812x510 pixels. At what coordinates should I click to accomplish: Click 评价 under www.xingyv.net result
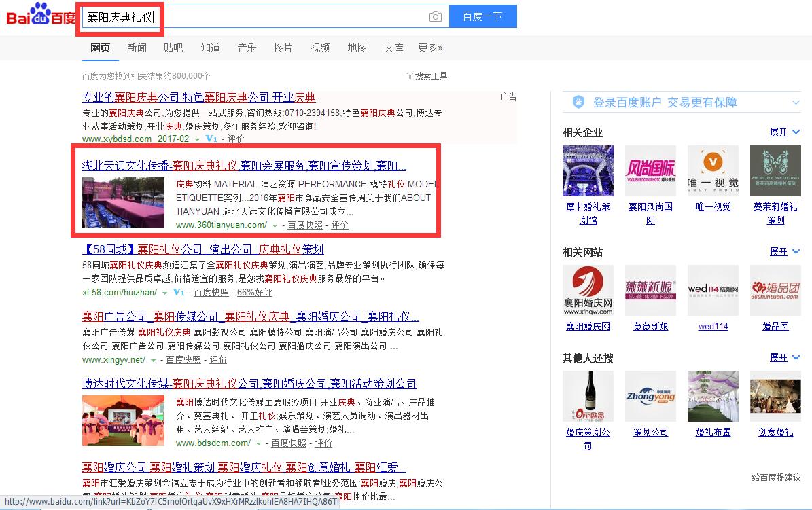coord(218,360)
